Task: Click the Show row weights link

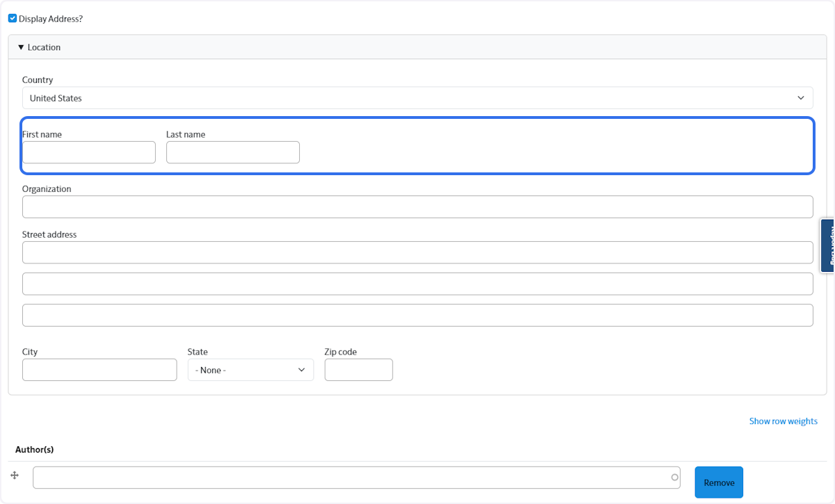Action: click(x=783, y=421)
